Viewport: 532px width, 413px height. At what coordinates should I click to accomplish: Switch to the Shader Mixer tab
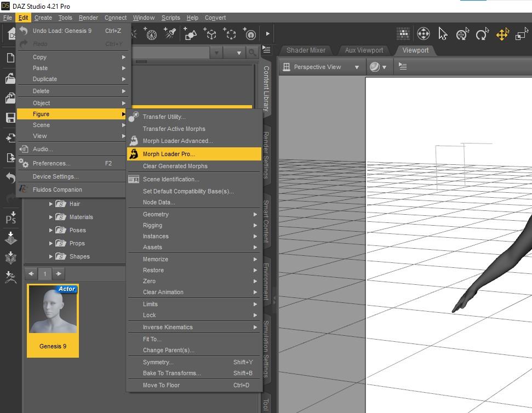(x=306, y=50)
